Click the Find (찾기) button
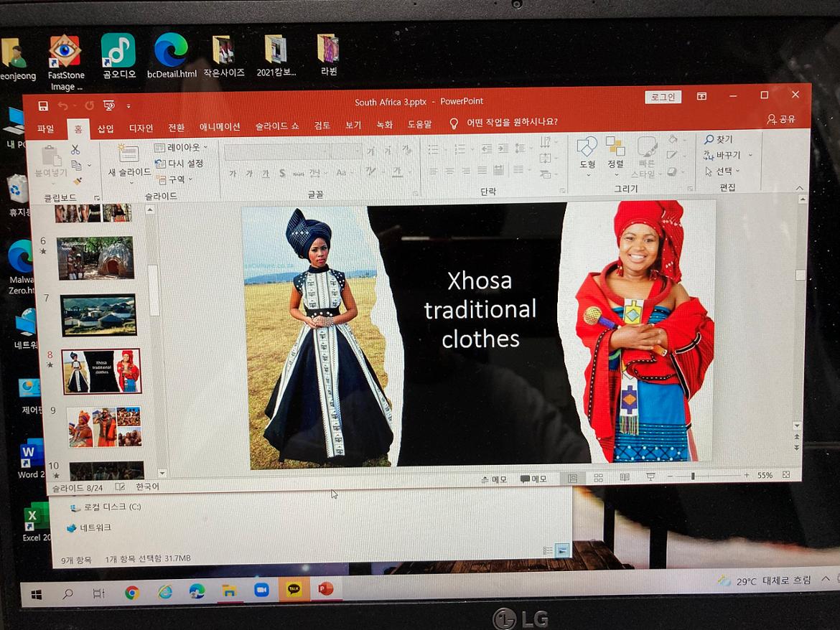 [x=719, y=139]
